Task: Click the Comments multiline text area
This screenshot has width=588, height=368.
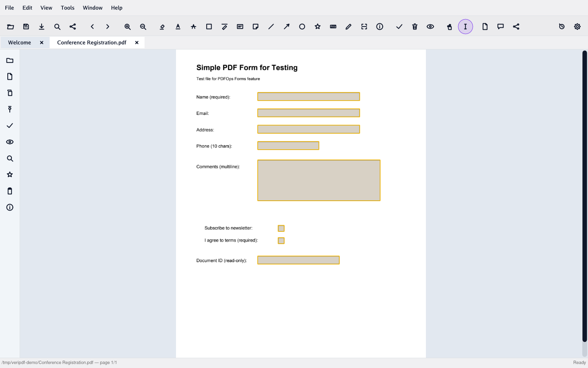Action: click(x=319, y=180)
